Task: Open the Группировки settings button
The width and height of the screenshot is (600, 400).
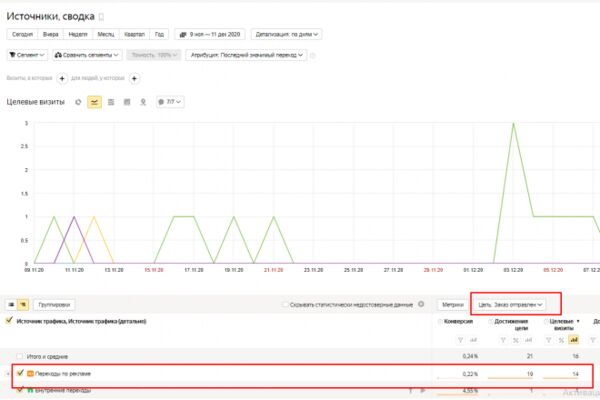Action: pos(54,305)
